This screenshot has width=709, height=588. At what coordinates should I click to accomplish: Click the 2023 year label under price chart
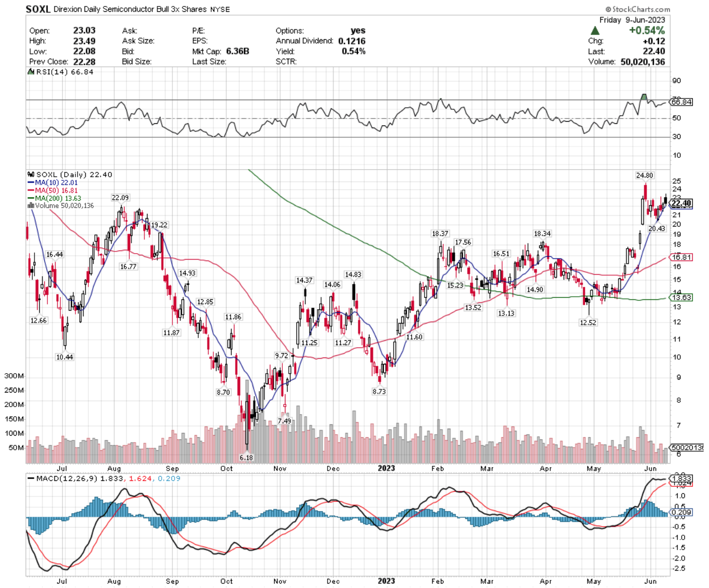[x=386, y=468]
